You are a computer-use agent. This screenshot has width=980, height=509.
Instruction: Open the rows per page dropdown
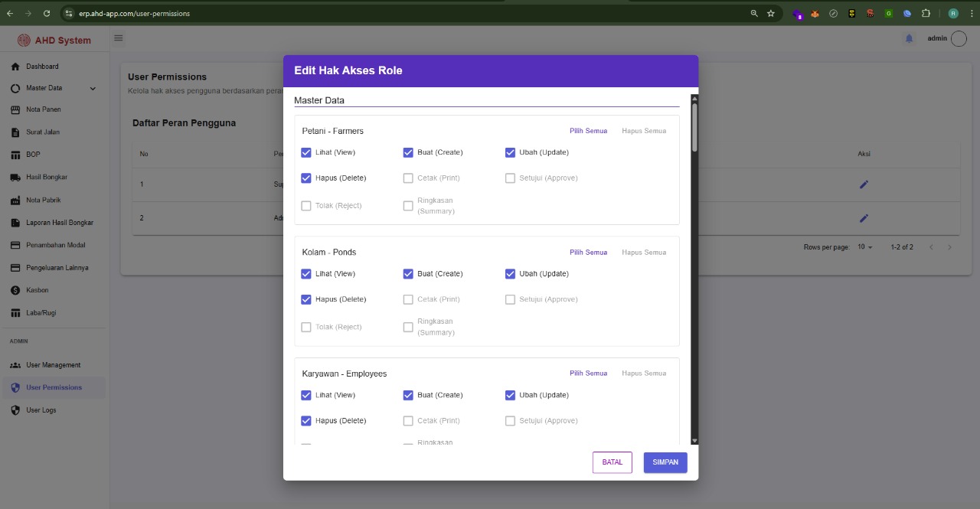[x=865, y=247]
